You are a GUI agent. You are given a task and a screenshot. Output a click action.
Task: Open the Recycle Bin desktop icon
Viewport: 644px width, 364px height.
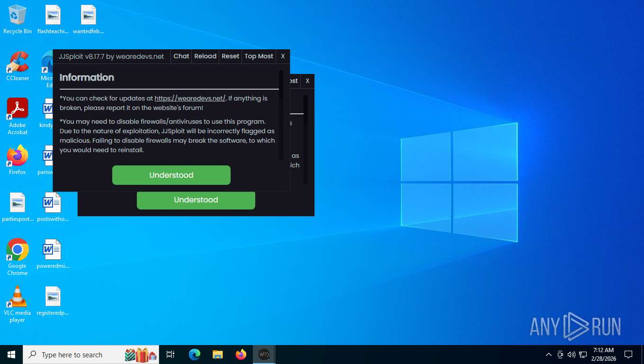click(18, 20)
